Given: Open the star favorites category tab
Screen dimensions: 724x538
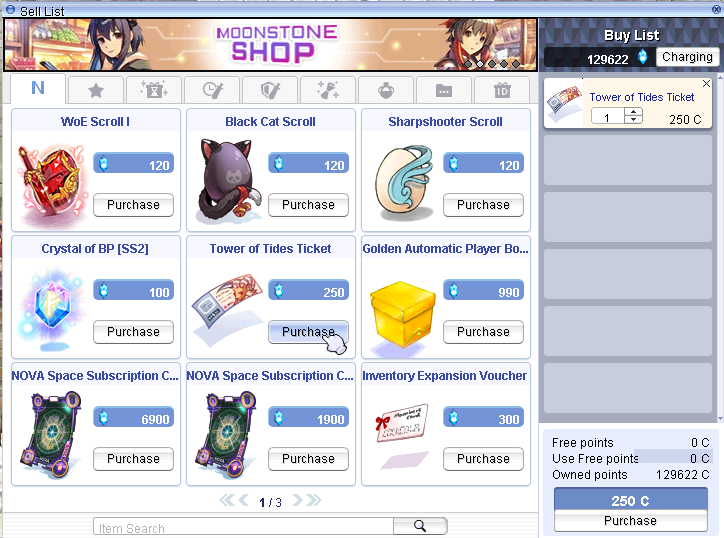Looking at the screenshot, I should (x=96, y=90).
